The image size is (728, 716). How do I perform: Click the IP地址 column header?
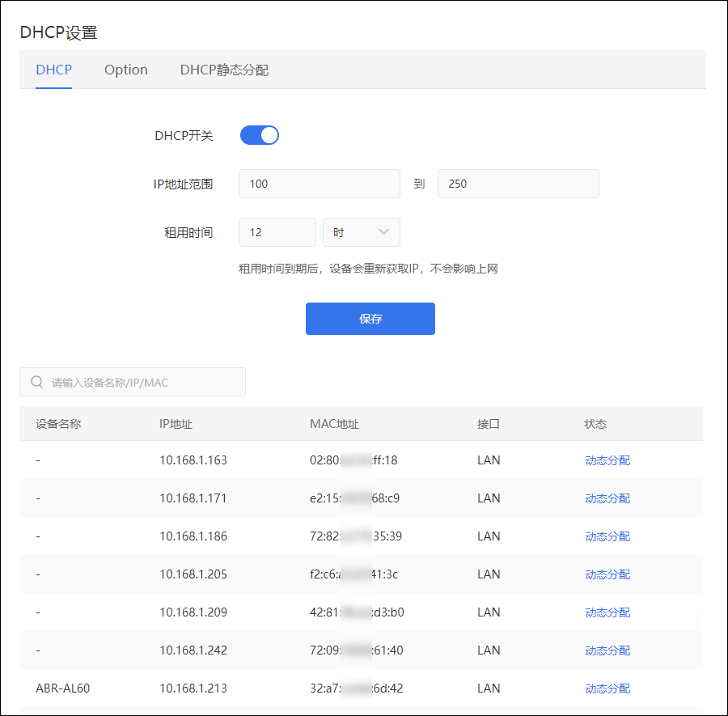coord(176,424)
